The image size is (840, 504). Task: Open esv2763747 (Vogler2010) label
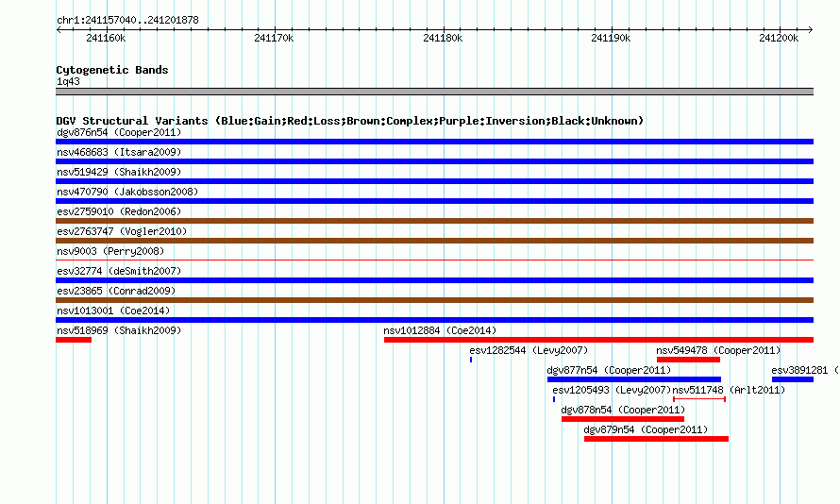point(122,231)
